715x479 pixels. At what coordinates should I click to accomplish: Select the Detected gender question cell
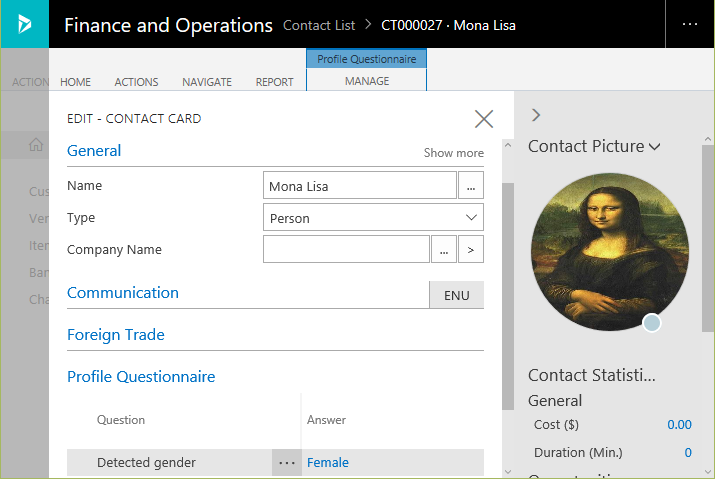coord(146,463)
